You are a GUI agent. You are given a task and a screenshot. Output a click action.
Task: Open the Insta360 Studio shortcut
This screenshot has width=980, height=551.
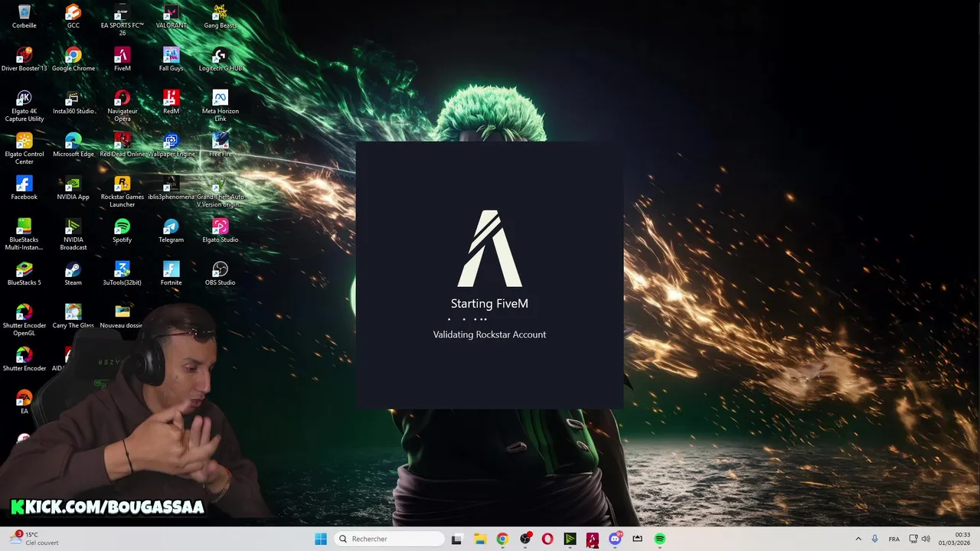pos(73,103)
